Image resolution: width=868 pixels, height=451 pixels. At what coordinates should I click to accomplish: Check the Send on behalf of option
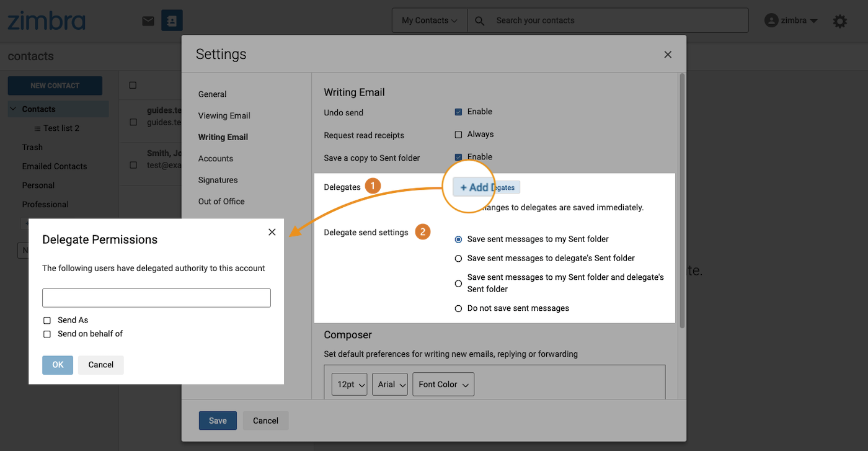point(47,334)
